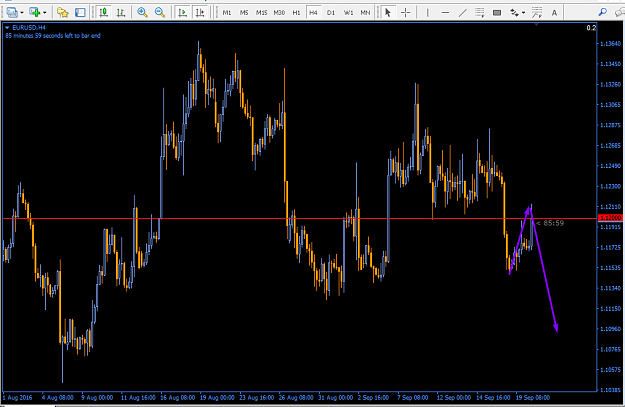Select the Arrows drawing icon
Image resolution: width=625 pixels, height=407 pixels.
(515, 13)
